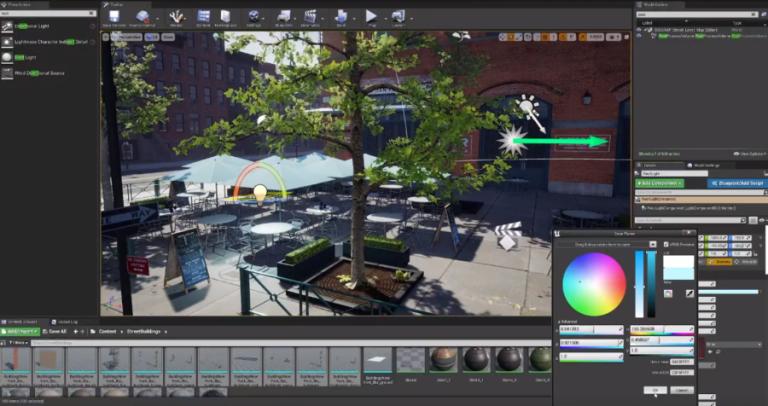
Task: Open the Add Component dropdown
Action: coord(661,184)
